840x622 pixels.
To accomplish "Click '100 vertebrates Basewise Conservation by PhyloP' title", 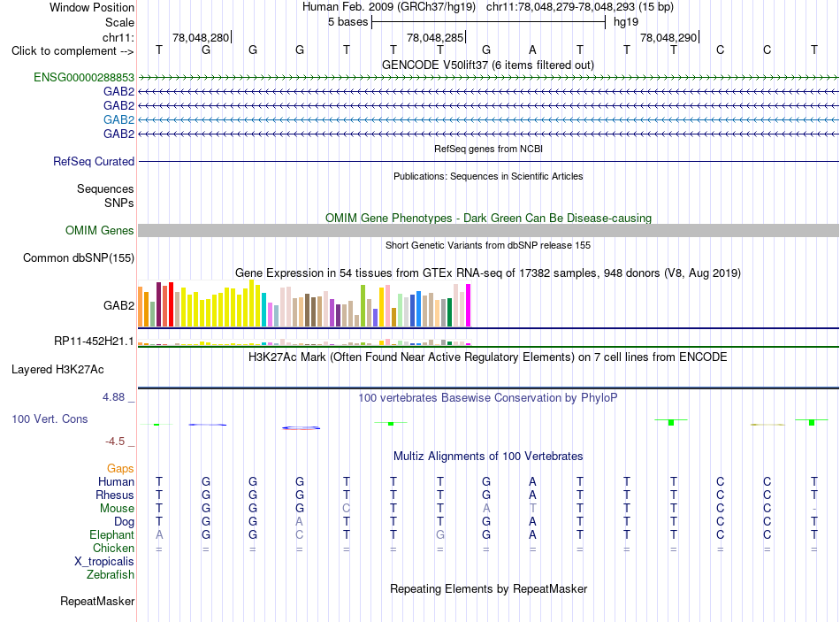I will click(x=487, y=398).
